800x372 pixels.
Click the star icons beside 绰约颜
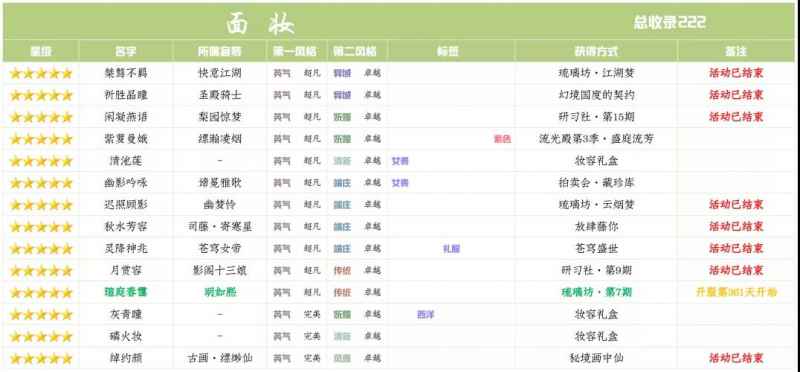pos(41,359)
